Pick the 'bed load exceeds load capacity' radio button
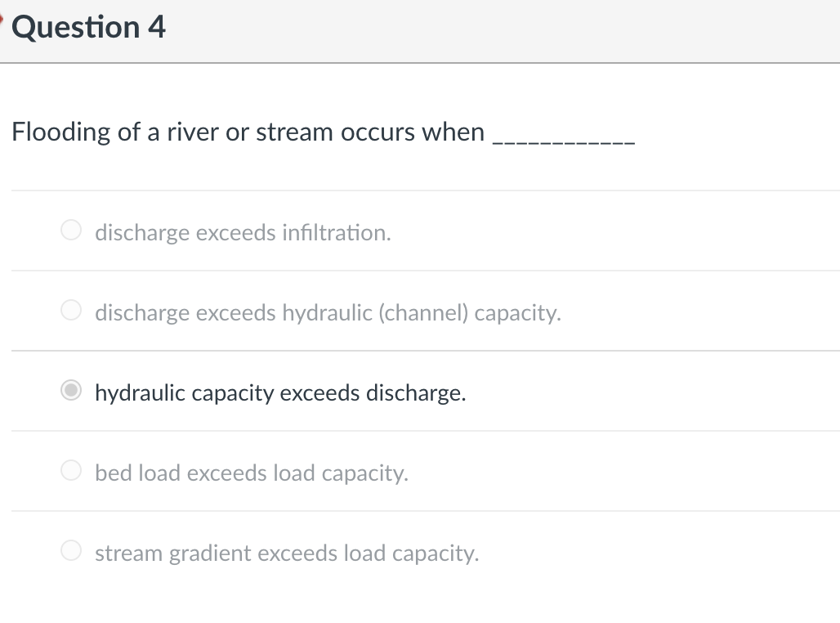This screenshot has width=840, height=623. pos(72,472)
